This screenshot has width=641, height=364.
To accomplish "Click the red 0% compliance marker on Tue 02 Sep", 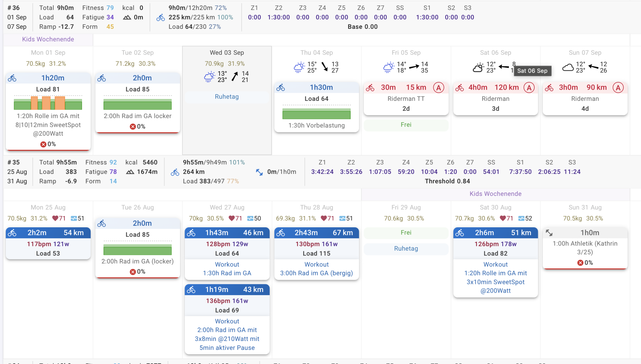I will [133, 126].
